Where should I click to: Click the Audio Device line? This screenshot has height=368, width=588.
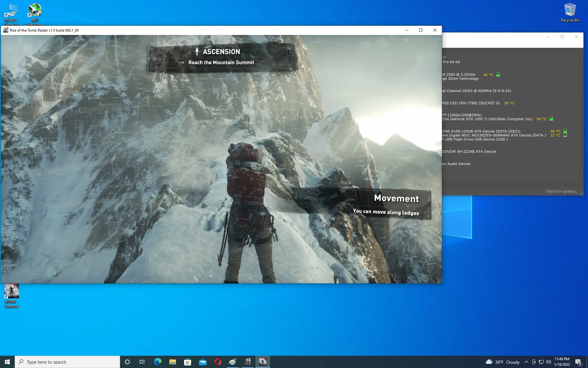[456, 164]
